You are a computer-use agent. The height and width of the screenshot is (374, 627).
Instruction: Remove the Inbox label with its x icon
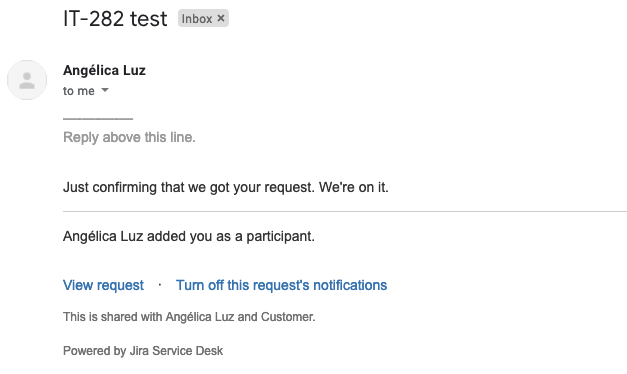pyautogui.click(x=221, y=18)
